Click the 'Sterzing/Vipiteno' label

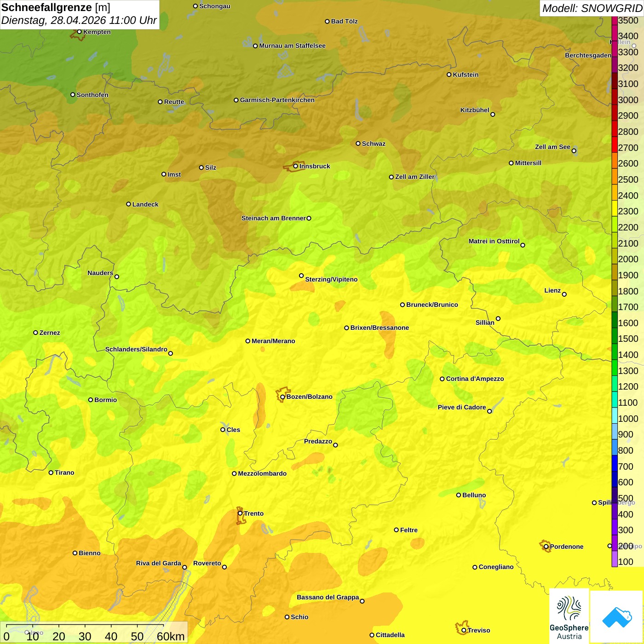tap(331, 279)
